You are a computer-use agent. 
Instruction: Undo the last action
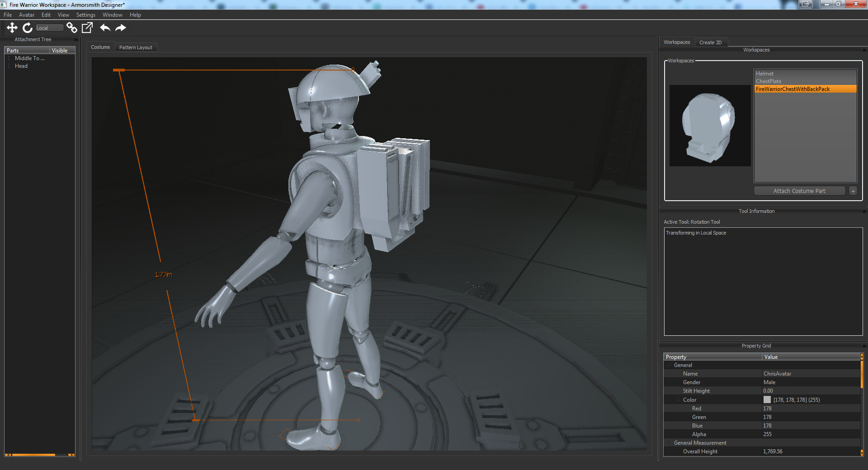(x=105, y=28)
